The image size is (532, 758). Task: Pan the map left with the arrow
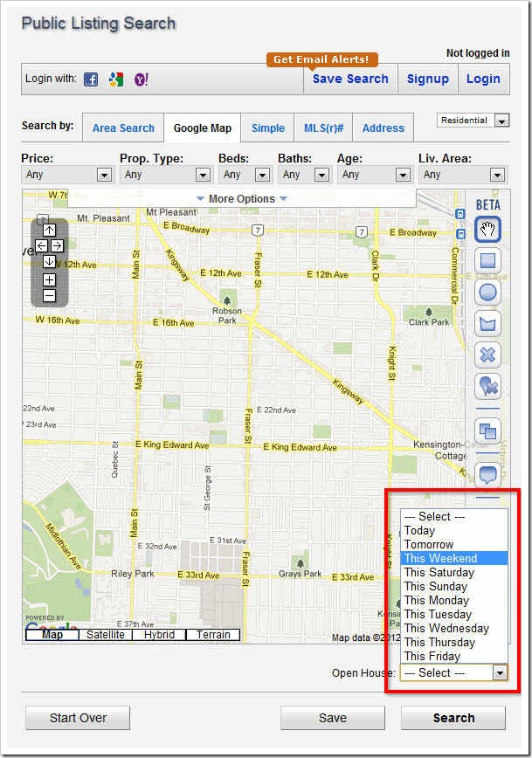(x=42, y=245)
